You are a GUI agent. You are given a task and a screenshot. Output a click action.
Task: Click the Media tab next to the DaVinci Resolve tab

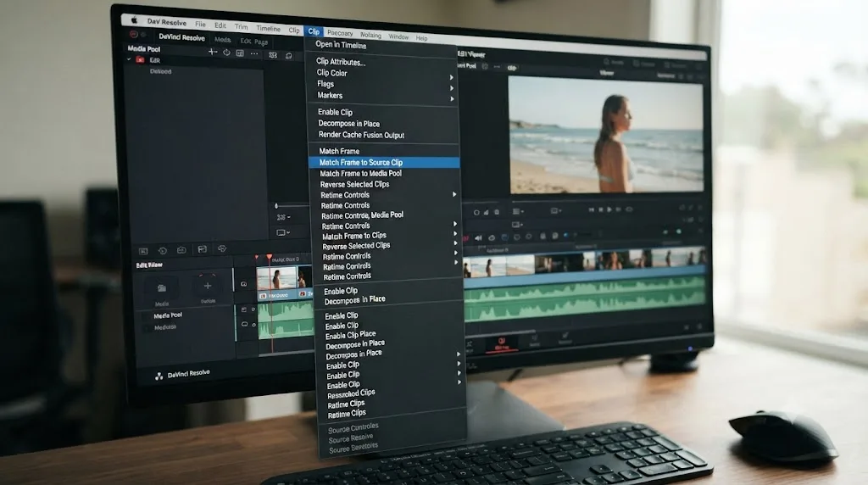pyautogui.click(x=223, y=39)
